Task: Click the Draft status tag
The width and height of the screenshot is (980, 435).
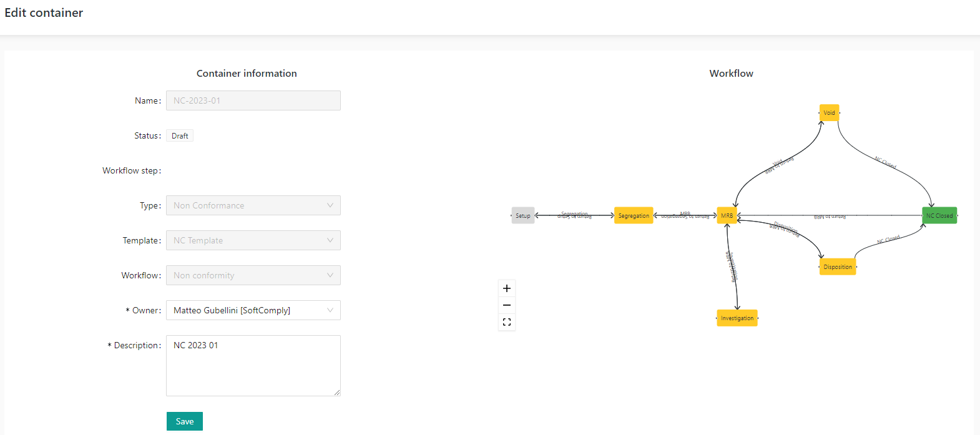Action: tap(180, 136)
